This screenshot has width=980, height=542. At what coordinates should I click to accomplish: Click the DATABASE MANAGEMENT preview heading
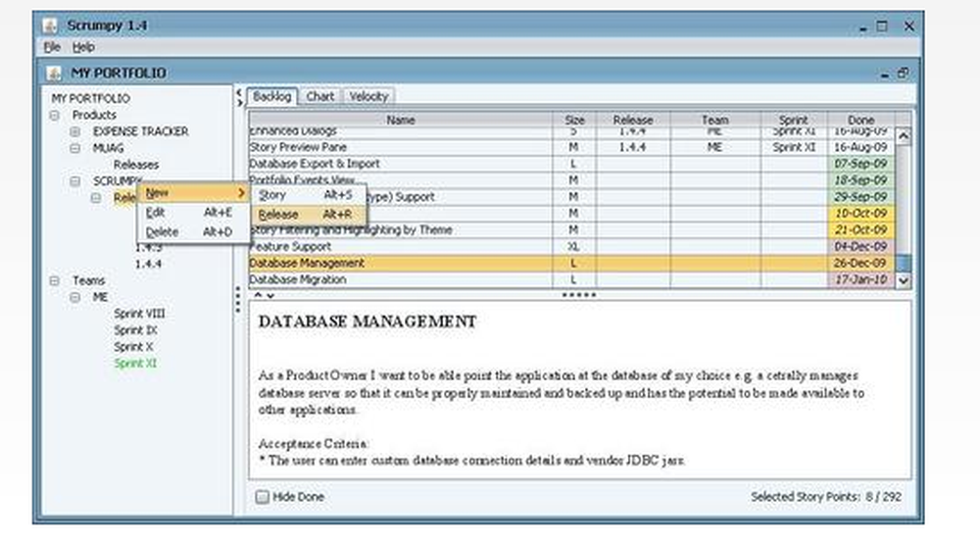(367, 321)
